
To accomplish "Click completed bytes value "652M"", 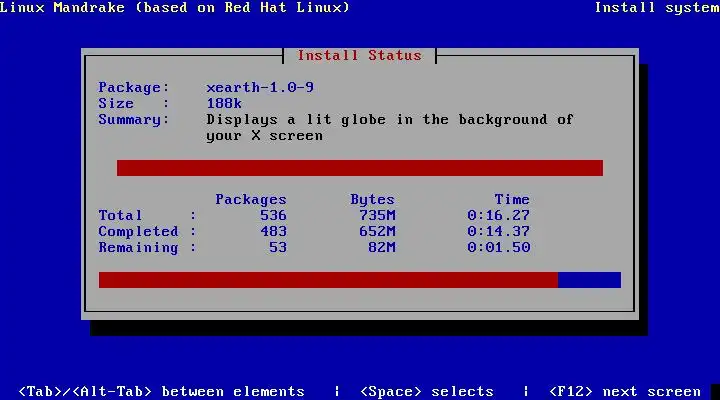I will pyautogui.click(x=377, y=231).
